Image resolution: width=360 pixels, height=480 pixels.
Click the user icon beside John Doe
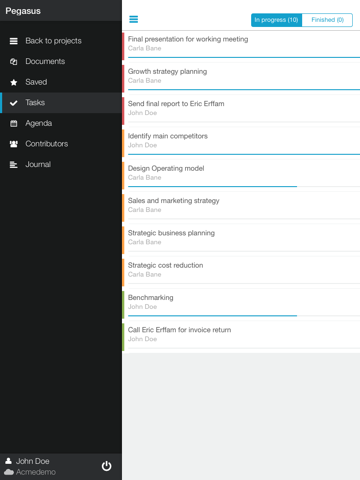coord(9,461)
